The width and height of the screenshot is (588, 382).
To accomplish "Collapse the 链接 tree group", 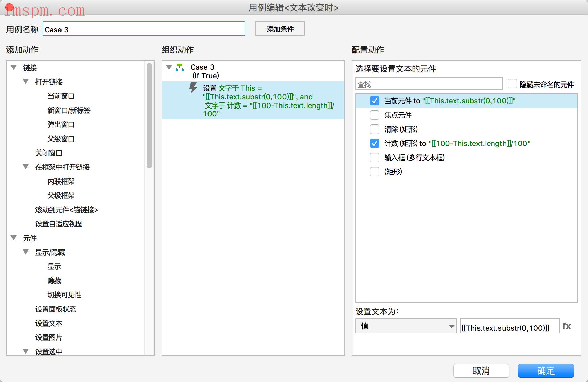I will click(x=14, y=68).
